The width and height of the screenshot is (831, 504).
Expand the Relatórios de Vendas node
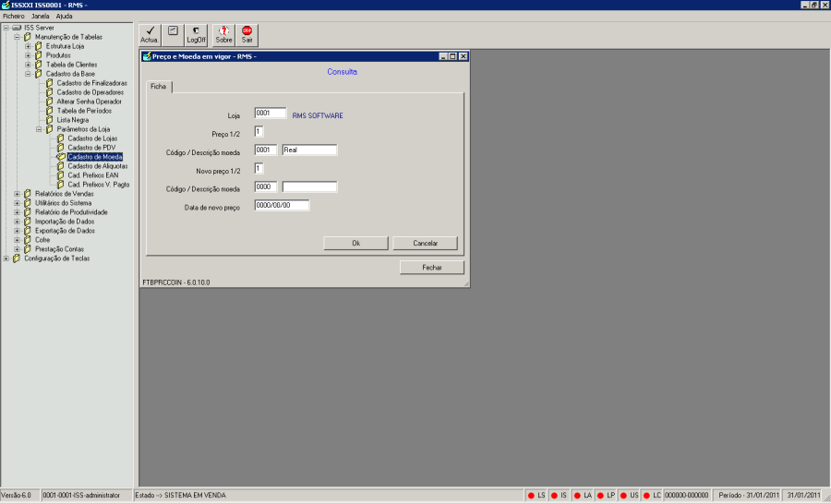pos(17,194)
